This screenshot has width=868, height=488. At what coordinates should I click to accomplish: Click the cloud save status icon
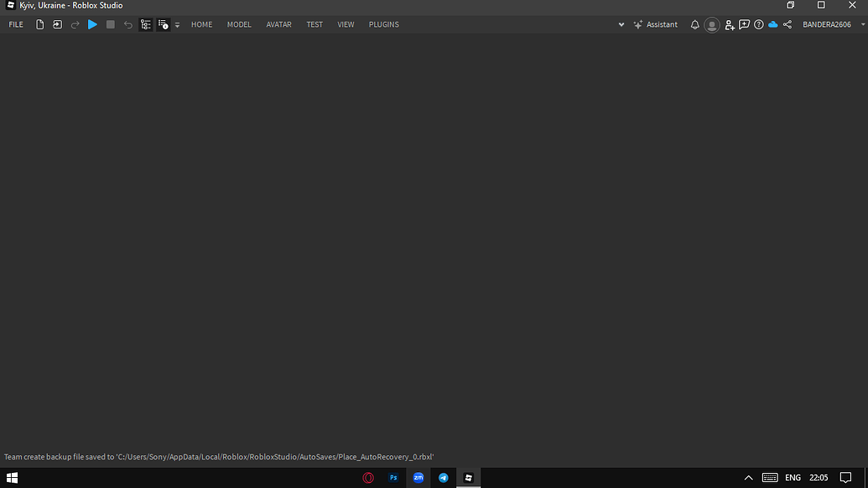click(772, 24)
